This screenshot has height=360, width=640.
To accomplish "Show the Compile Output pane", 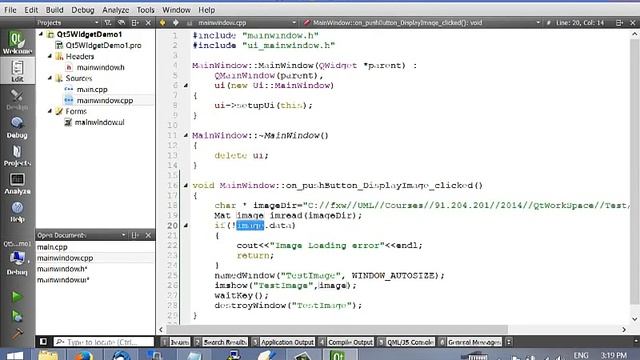I will [347, 342].
